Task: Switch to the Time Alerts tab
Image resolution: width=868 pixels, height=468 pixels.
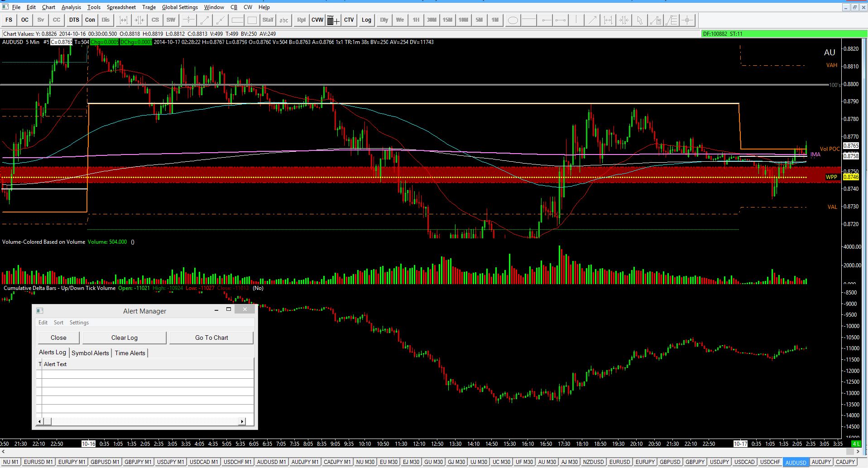Action: click(130, 353)
